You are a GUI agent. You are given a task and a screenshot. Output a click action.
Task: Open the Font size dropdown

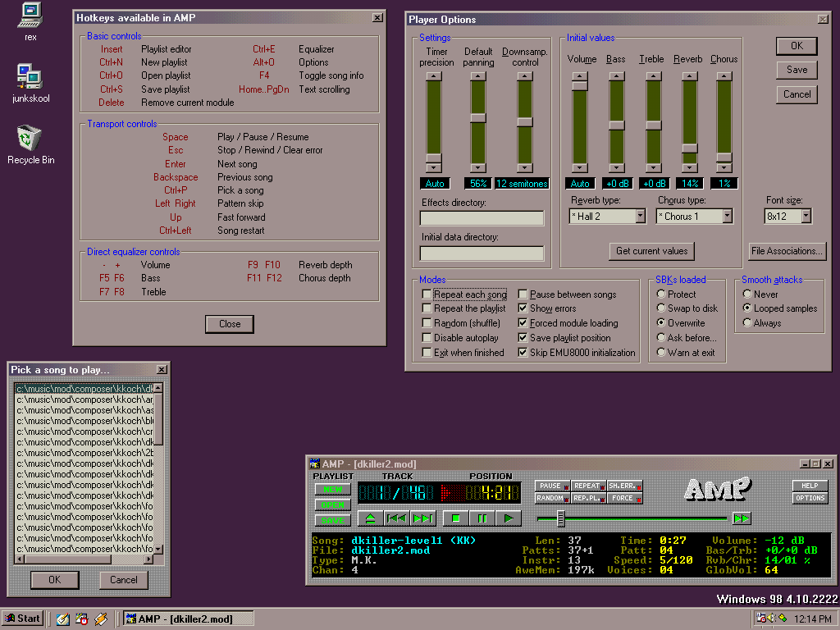click(x=806, y=217)
